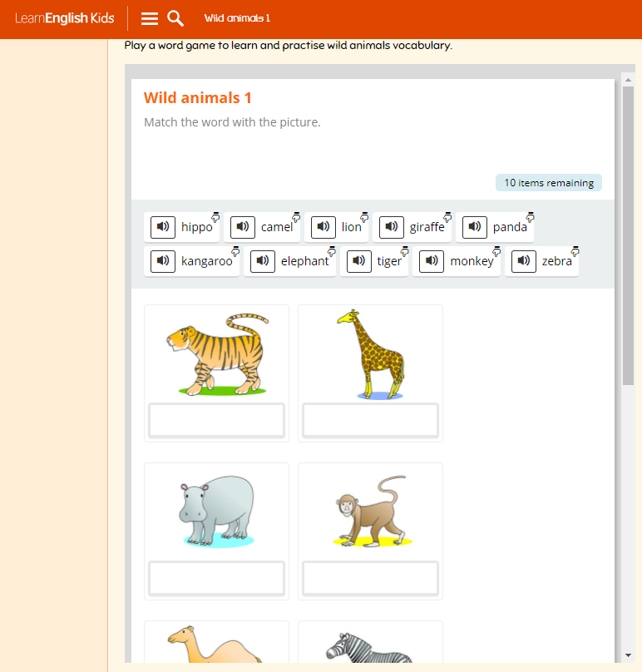Select the word kangaroo
The height and width of the screenshot is (672, 642).
pyautogui.click(x=206, y=261)
